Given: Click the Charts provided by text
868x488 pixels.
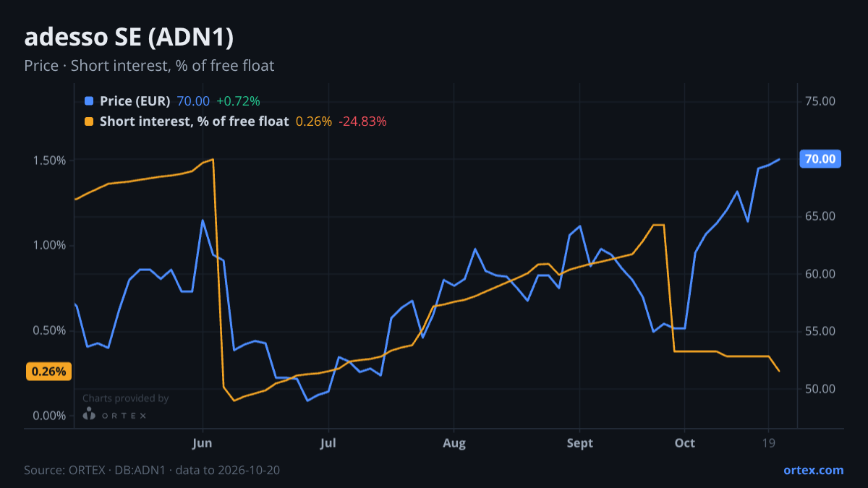Looking at the screenshot, I should tap(126, 398).
